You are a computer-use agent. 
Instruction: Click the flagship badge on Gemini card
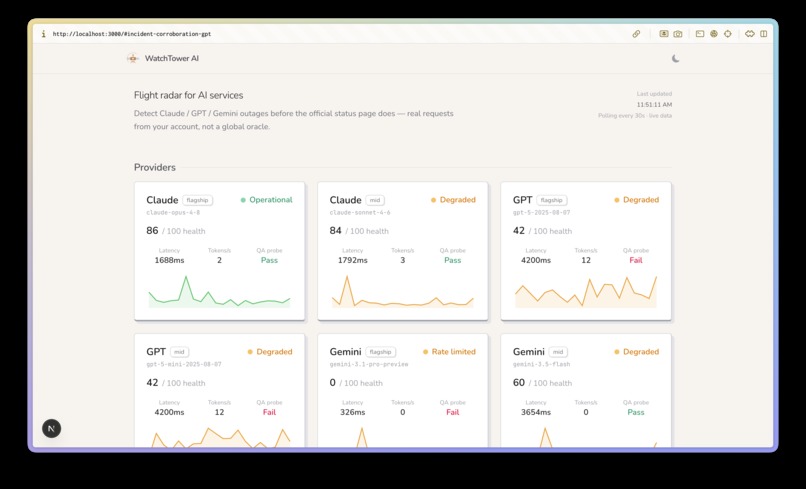[x=380, y=352]
